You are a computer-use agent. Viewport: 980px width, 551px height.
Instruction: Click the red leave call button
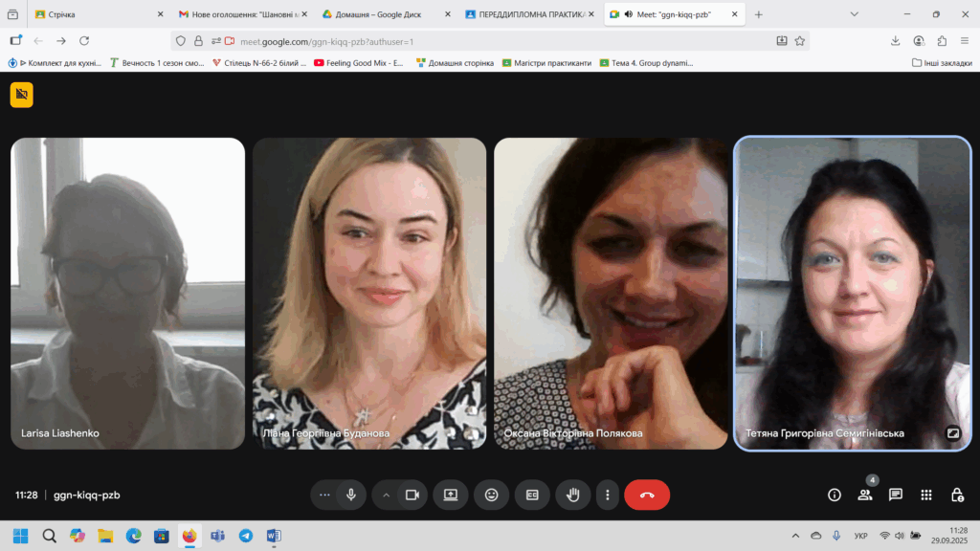tap(647, 495)
